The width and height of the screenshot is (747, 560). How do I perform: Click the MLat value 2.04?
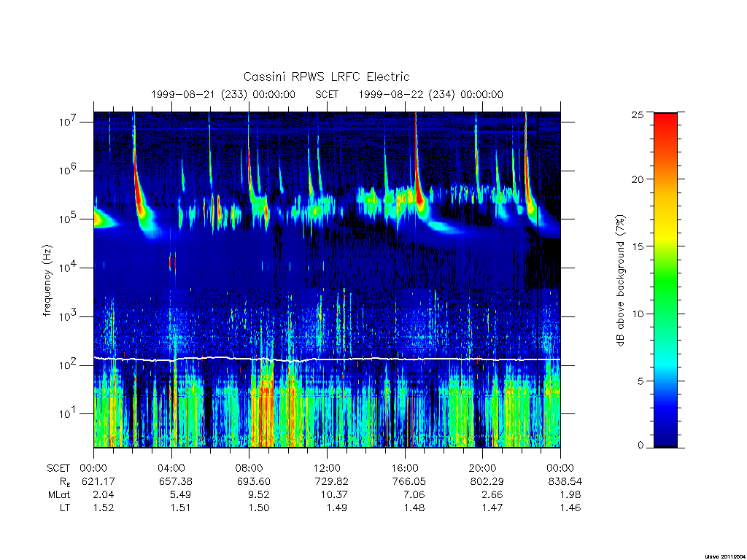tap(104, 495)
